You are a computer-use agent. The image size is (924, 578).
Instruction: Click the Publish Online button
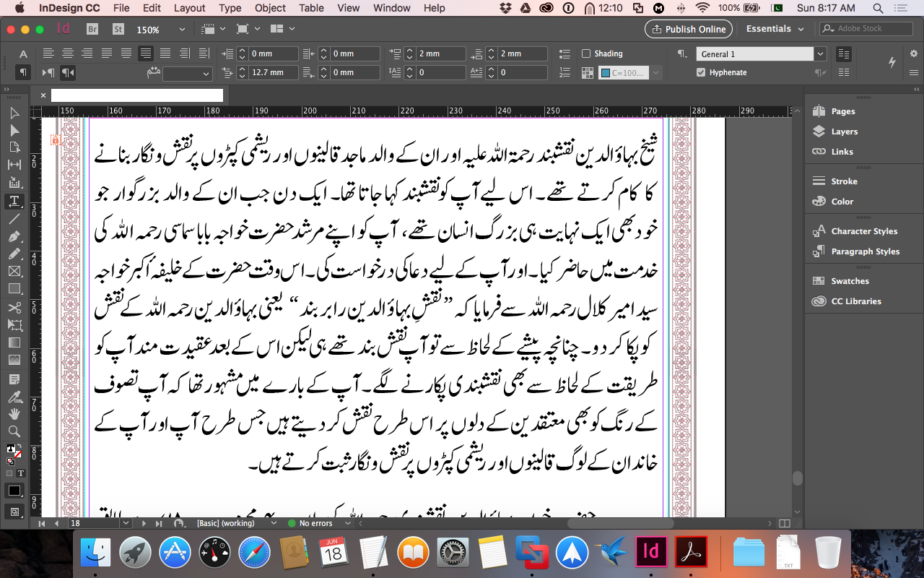689,29
